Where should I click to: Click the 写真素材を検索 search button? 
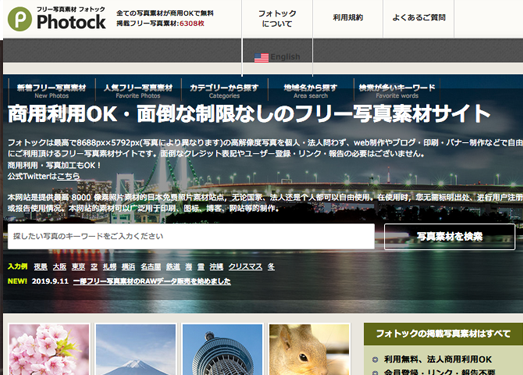(450, 237)
